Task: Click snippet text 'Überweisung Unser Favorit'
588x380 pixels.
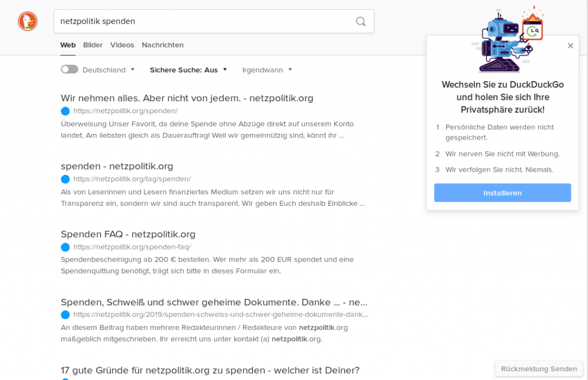Action: coord(207,129)
